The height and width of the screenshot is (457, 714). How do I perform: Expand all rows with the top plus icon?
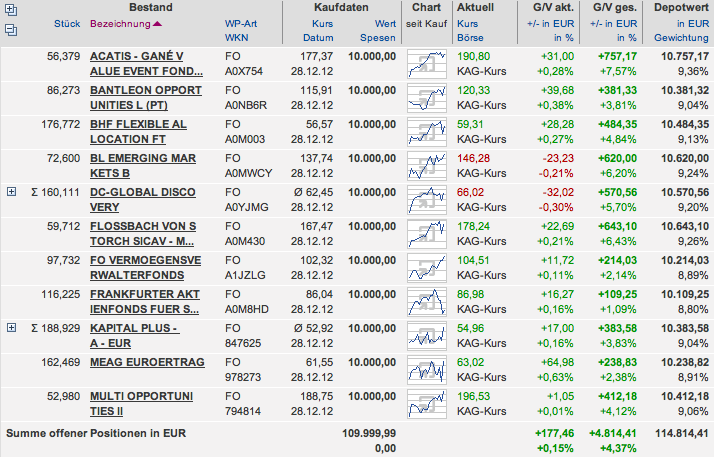pyautogui.click(x=10, y=10)
